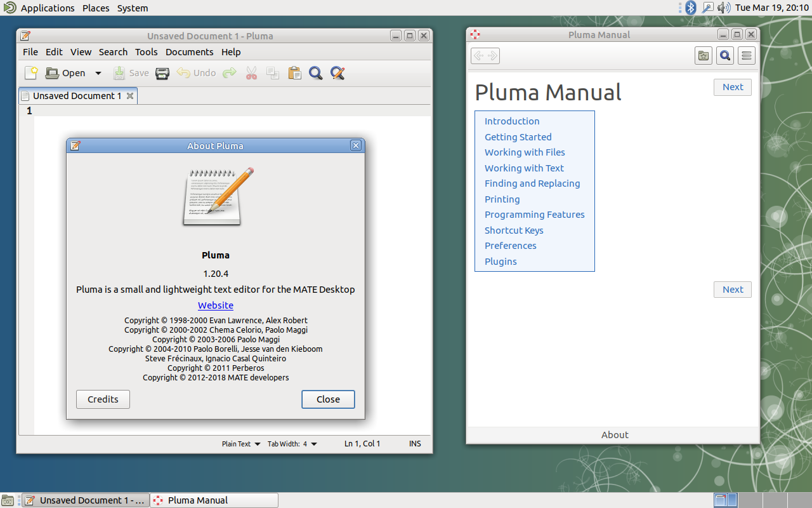812x508 pixels.
Task: Click the Close button in About Pluma
Action: tap(328, 399)
